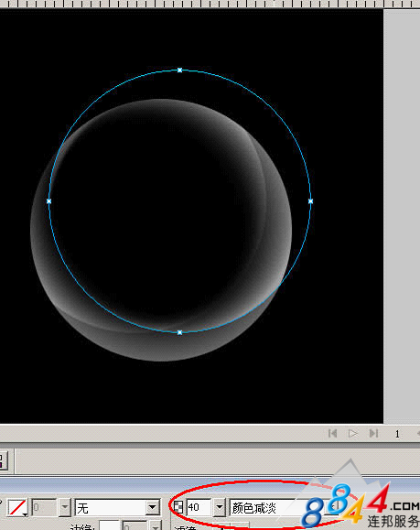Viewport: 420px width, 530px height.
Task: Click the edge value dropdown arrow beside 边缘
Action: (155, 525)
